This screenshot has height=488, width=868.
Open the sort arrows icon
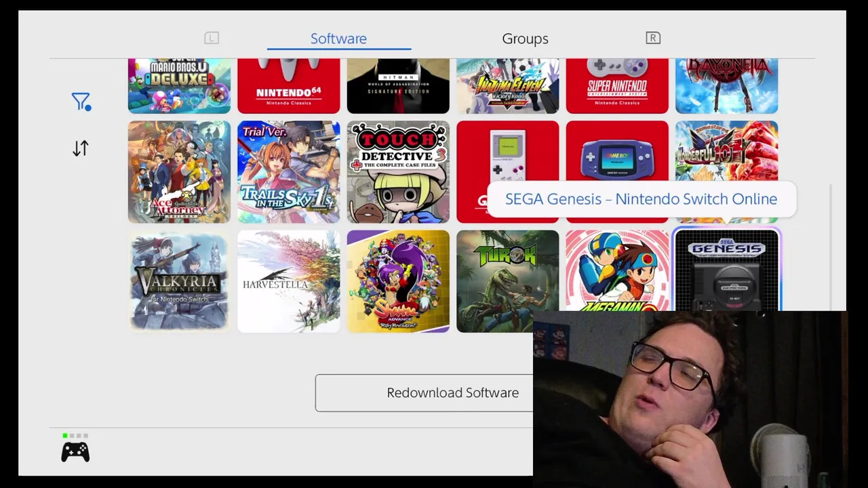coord(81,148)
